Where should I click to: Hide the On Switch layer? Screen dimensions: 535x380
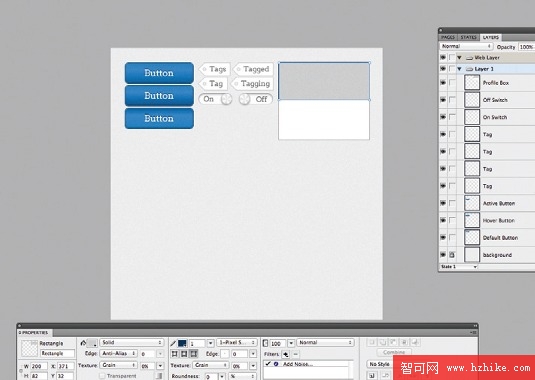[443, 117]
